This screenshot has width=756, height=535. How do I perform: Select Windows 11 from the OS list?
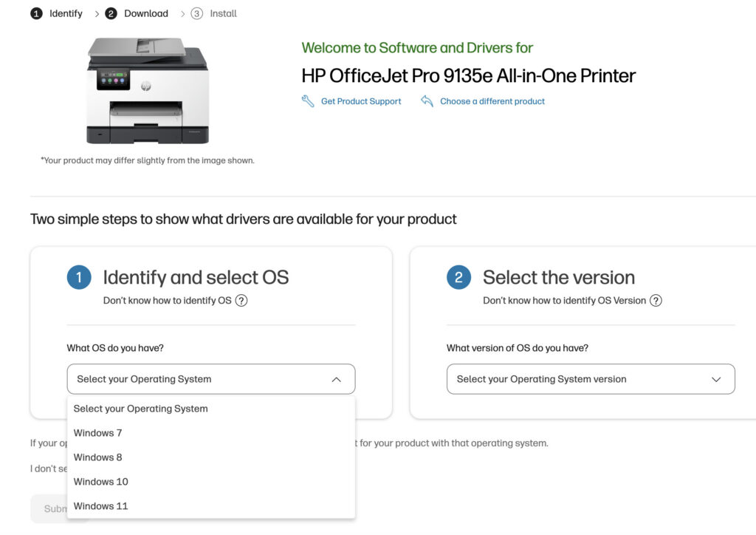pyautogui.click(x=101, y=505)
